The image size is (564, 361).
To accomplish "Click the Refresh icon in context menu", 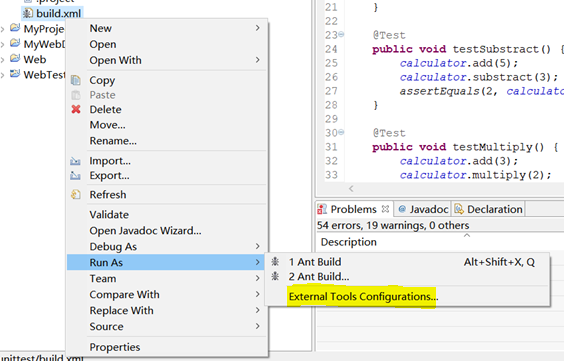I will click(x=76, y=195).
